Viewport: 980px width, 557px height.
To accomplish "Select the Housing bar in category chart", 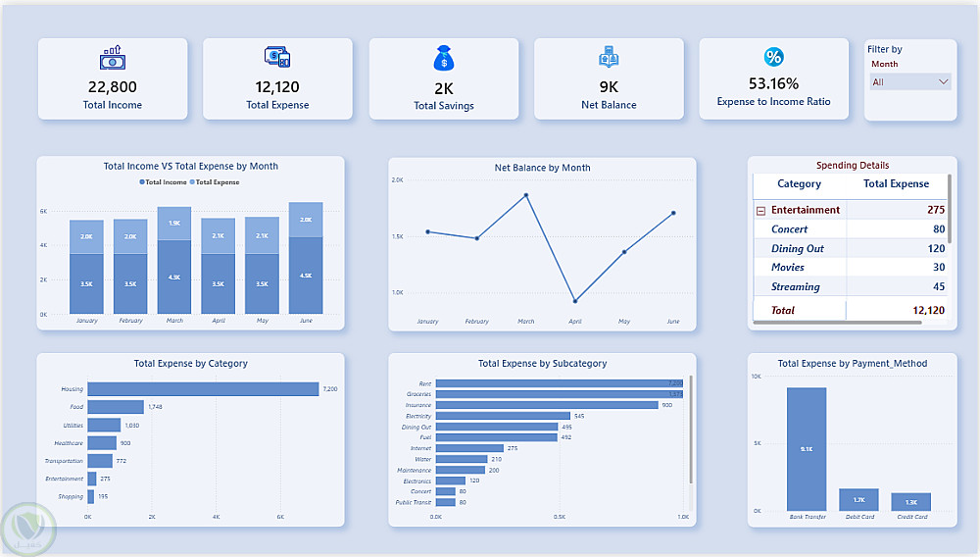I will click(203, 389).
